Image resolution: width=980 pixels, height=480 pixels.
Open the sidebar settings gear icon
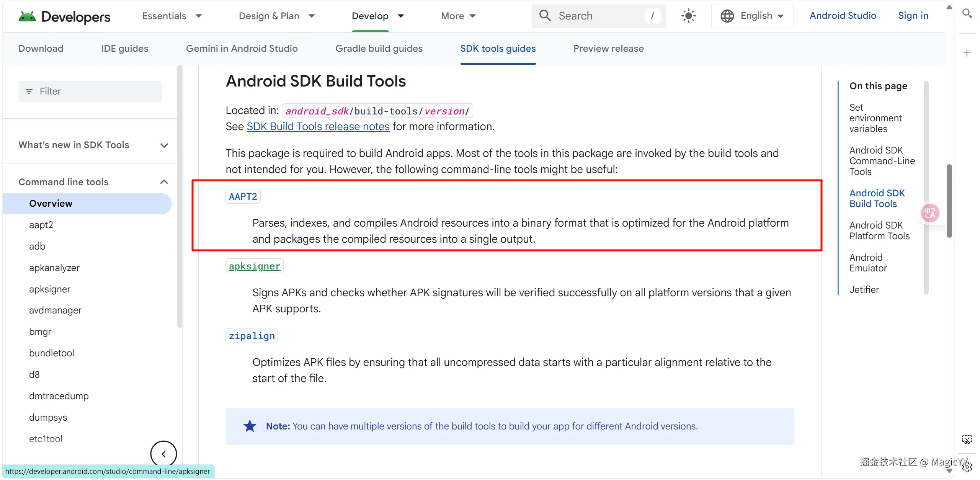[x=967, y=467]
